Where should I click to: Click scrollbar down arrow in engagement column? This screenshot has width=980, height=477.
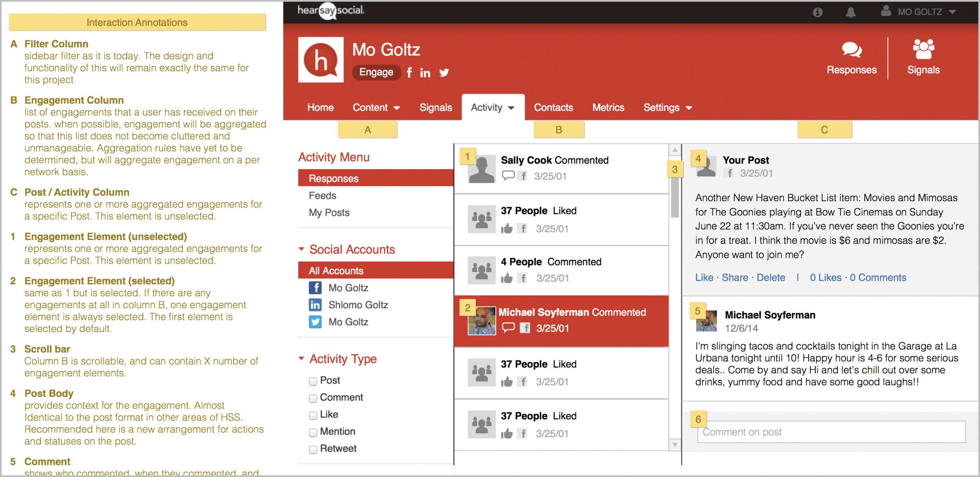tap(675, 444)
